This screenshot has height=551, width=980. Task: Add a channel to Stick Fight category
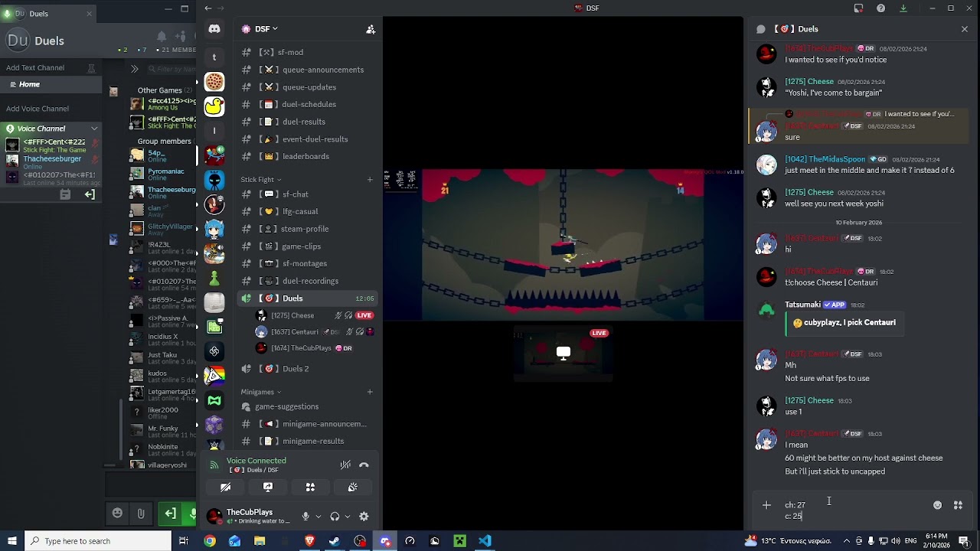(370, 180)
